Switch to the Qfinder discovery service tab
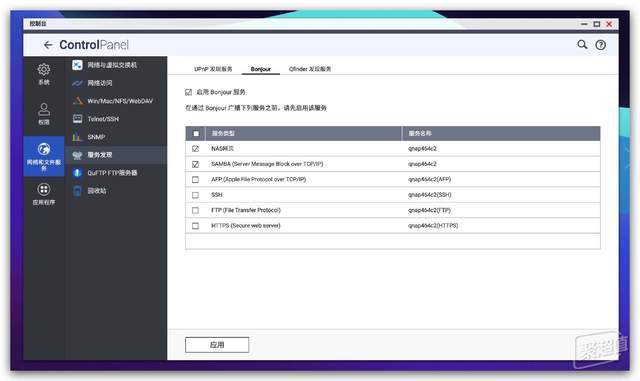Viewport: 640px width, 381px height. point(310,69)
